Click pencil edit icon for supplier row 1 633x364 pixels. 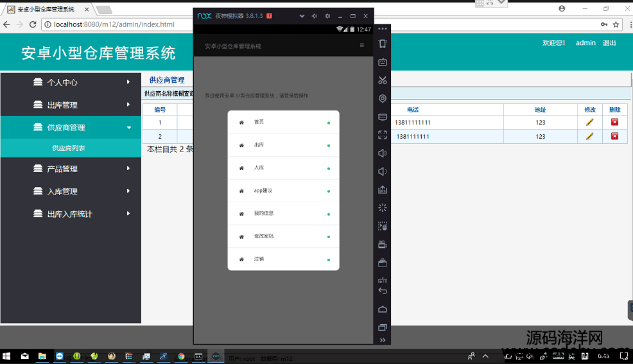(x=590, y=122)
